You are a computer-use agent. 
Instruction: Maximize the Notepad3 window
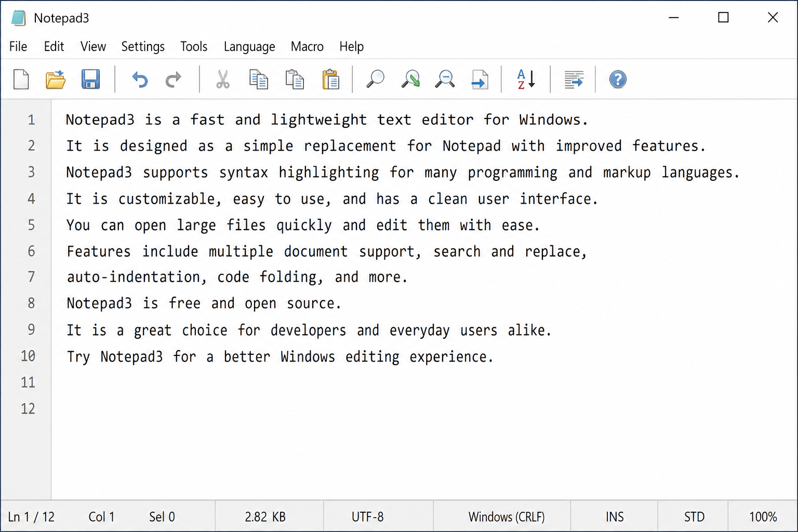723,18
